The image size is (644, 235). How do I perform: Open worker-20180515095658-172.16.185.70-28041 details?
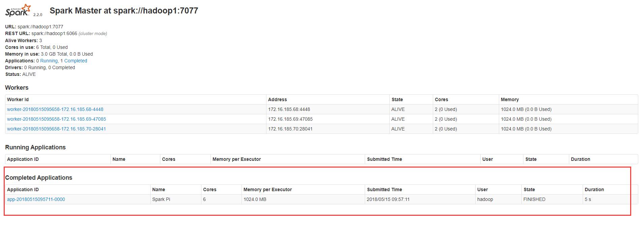[57, 129]
